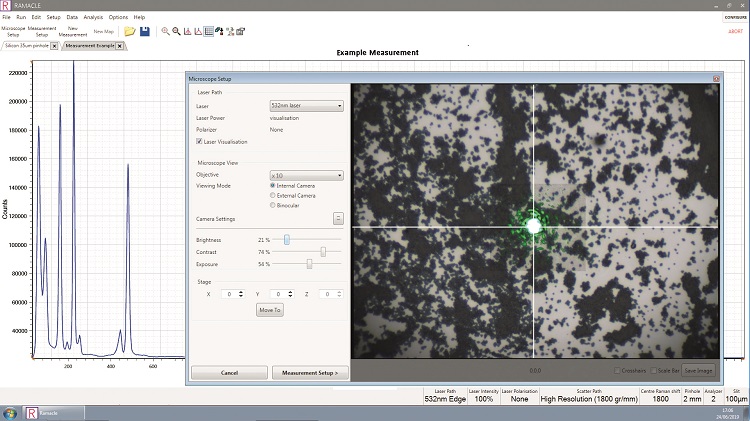The image size is (750, 421).
Task: Click the zoom in magnifier icon
Action: [x=165, y=32]
